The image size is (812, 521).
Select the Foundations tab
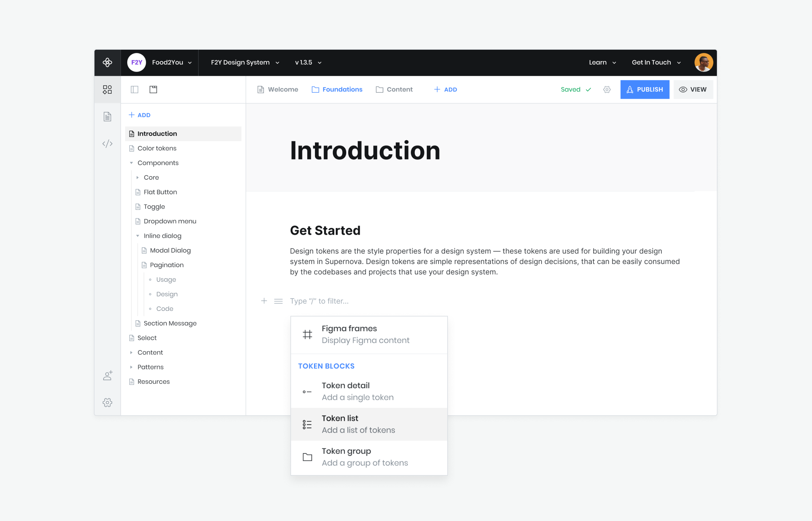[337, 89]
